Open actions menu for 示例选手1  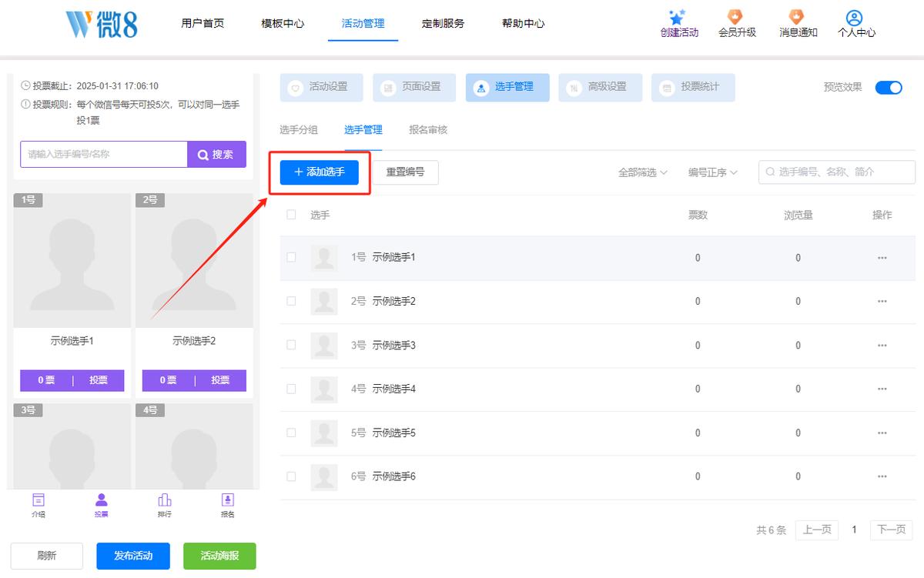coord(882,258)
